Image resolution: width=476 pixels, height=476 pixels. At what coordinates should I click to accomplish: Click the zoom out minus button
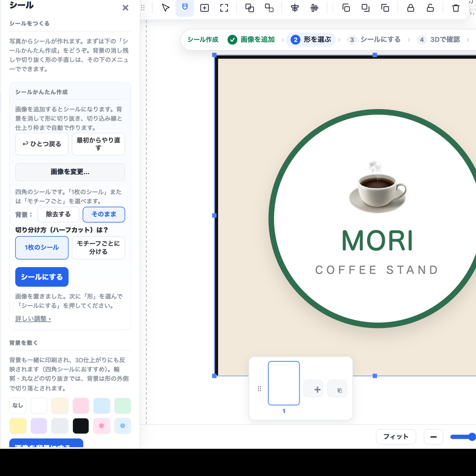434,437
